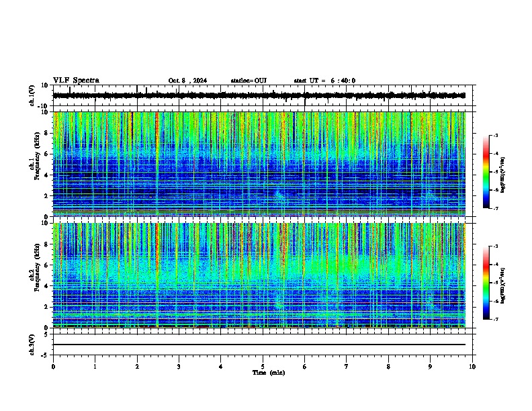Click the '-7' label on ch.1 color bar
The width and height of the screenshot is (532, 411).
(496, 208)
